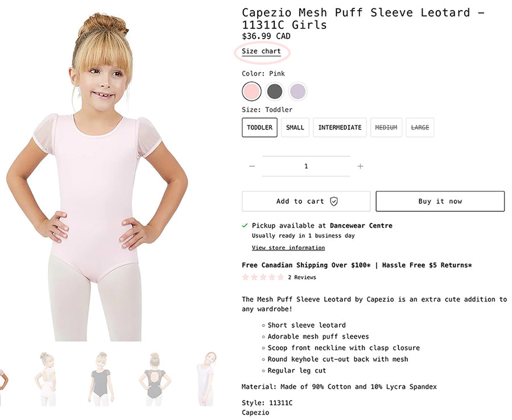Viewport: 512px width, 420px height.
Task: Click the star rating icons
Action: pos(263,277)
